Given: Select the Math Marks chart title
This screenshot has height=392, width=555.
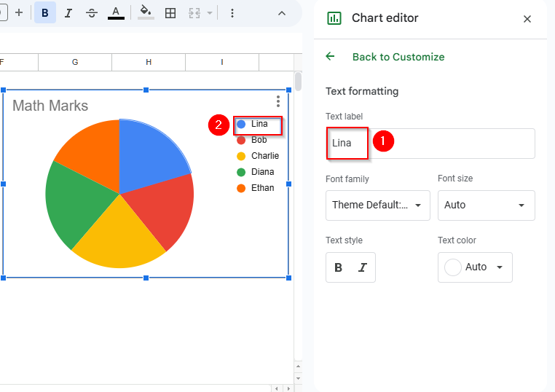Looking at the screenshot, I should 50,106.
